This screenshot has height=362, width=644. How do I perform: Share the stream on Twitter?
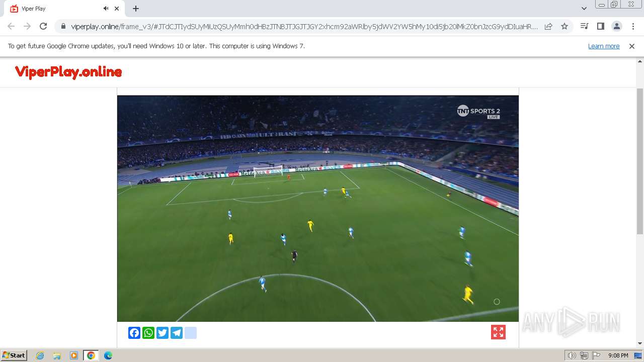163,333
